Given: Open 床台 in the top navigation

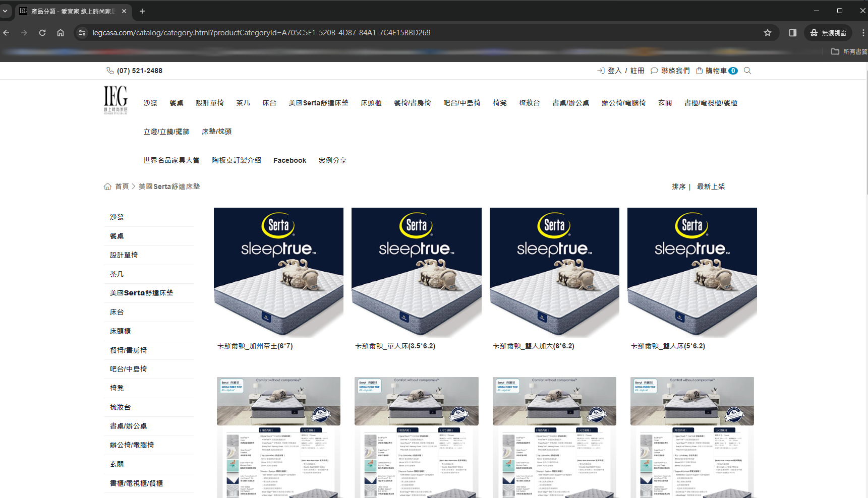Looking at the screenshot, I should 269,103.
